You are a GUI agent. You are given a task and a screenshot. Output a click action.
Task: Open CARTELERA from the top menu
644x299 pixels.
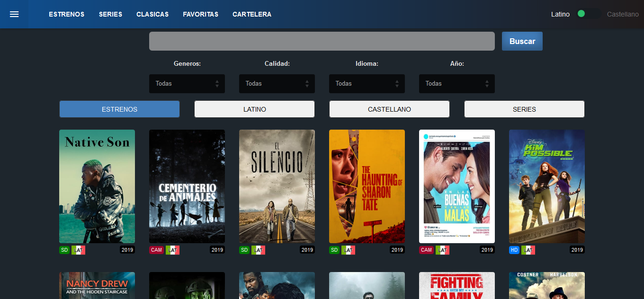[x=252, y=14]
